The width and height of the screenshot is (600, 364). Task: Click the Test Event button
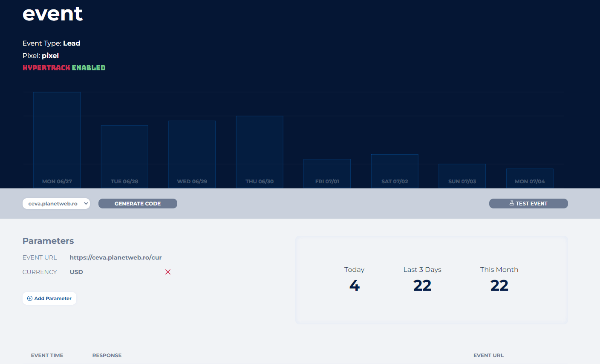click(528, 204)
